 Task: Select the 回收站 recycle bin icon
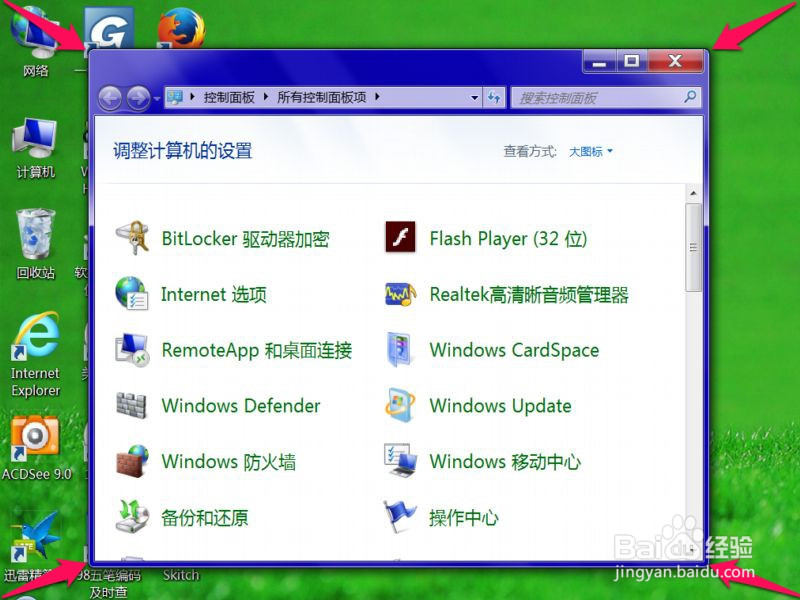click(x=35, y=244)
